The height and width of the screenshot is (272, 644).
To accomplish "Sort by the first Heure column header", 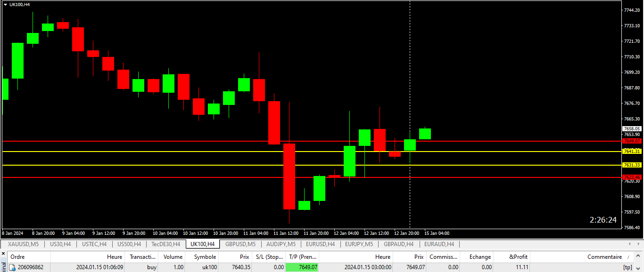I will (x=88, y=257).
